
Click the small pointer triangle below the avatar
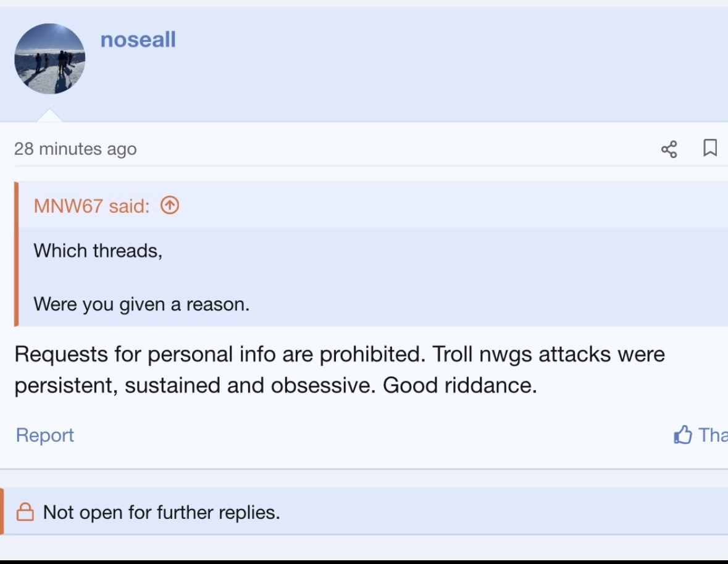tap(49, 115)
